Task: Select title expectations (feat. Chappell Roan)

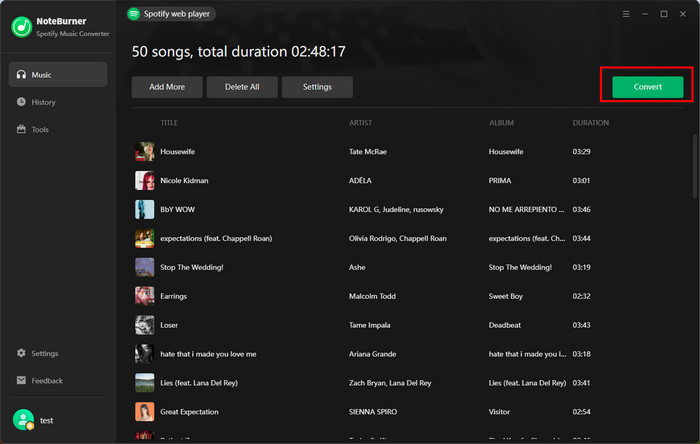Action: (x=216, y=238)
